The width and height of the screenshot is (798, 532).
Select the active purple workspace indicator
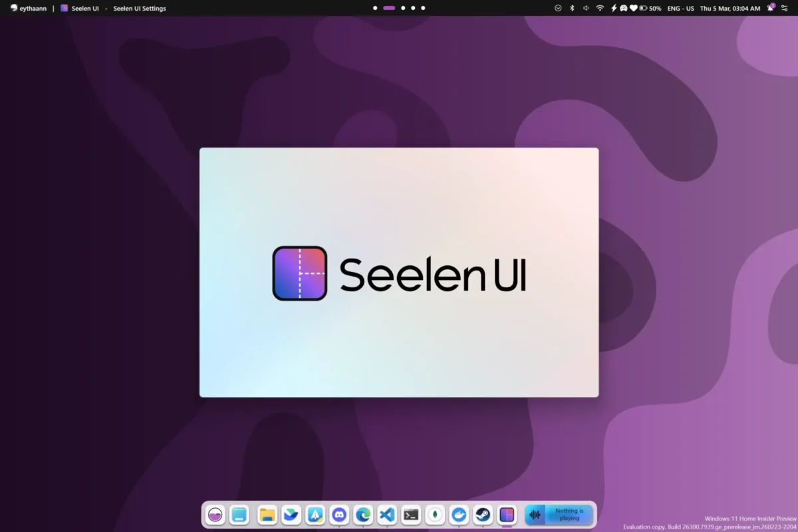389,8
